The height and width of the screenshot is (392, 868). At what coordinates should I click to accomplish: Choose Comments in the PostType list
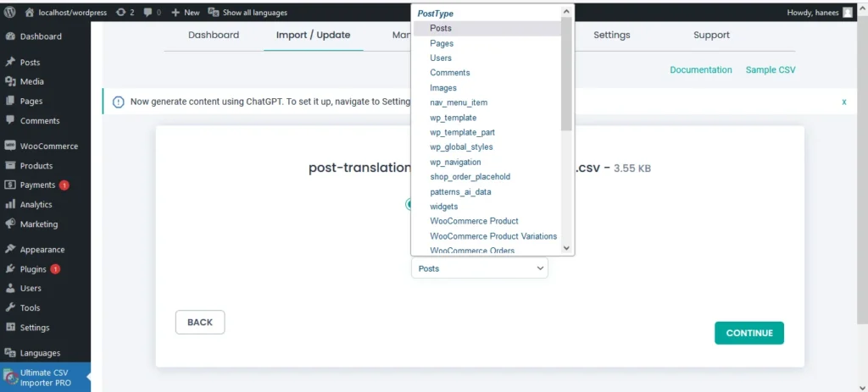tap(487, 73)
